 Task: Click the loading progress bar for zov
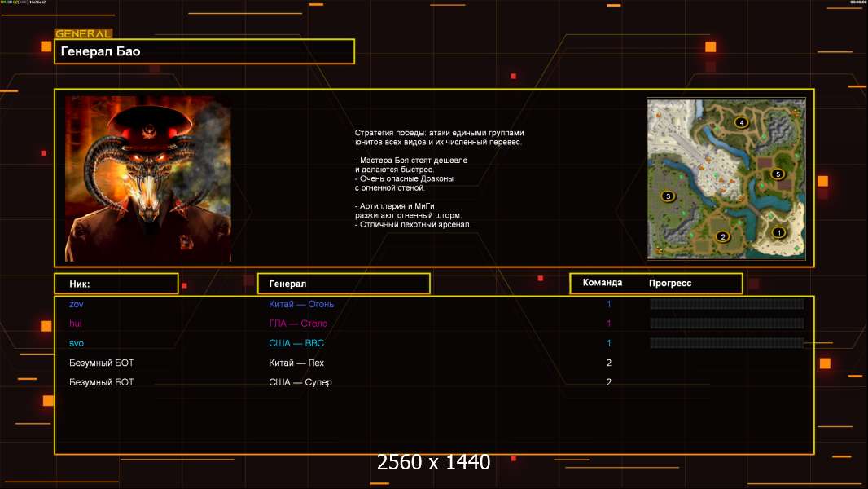(726, 304)
